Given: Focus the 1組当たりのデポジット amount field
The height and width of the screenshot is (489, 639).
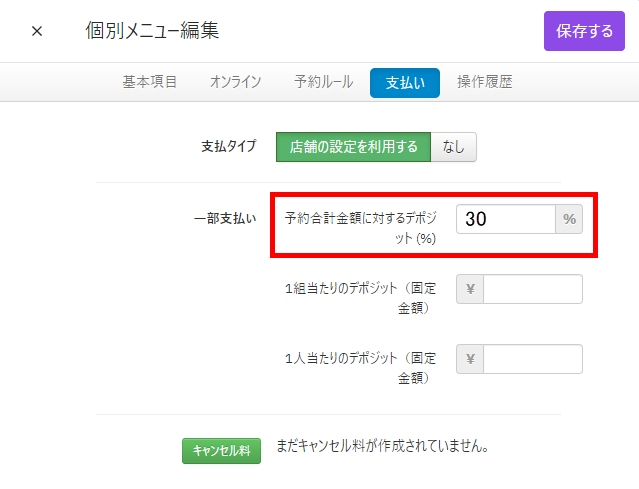Looking at the screenshot, I should [x=532, y=289].
